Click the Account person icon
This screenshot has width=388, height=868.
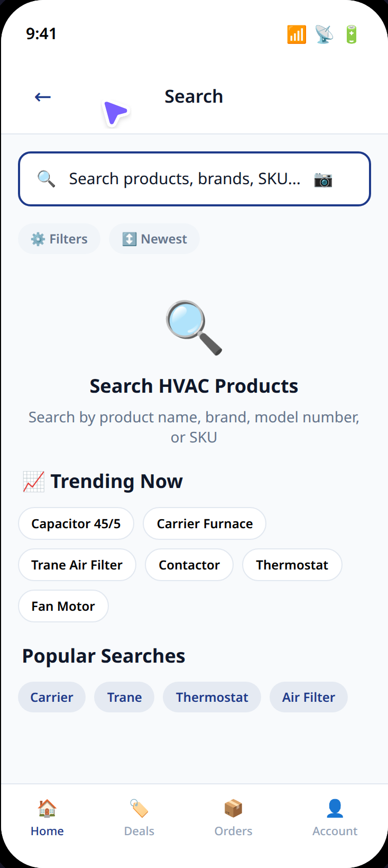[x=335, y=807]
